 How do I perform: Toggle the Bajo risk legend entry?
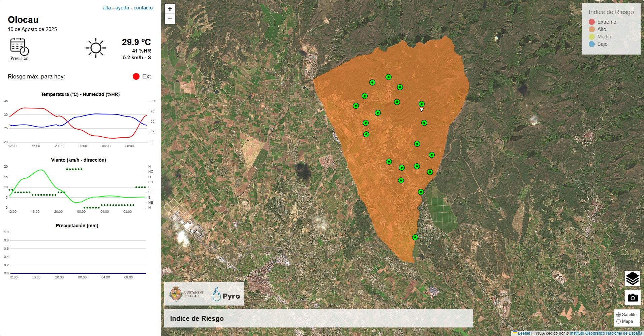pos(591,44)
